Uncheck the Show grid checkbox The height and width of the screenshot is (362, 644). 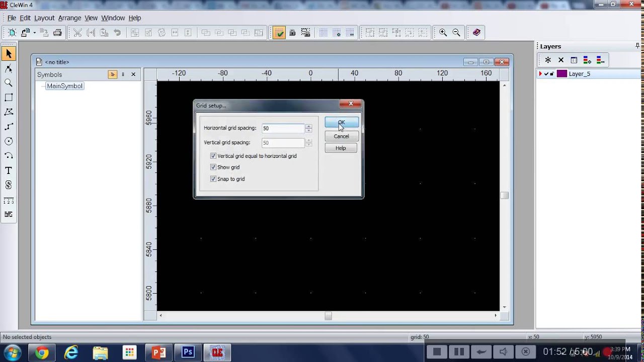tap(213, 167)
